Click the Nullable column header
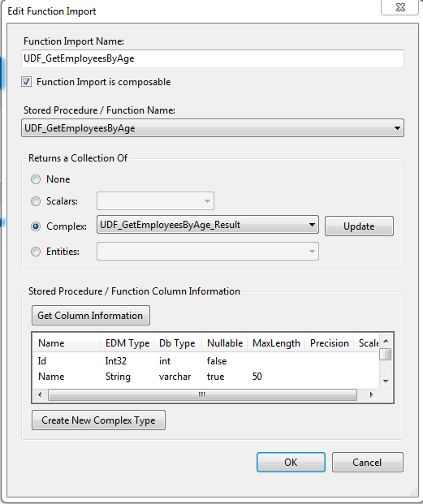 [x=225, y=343]
